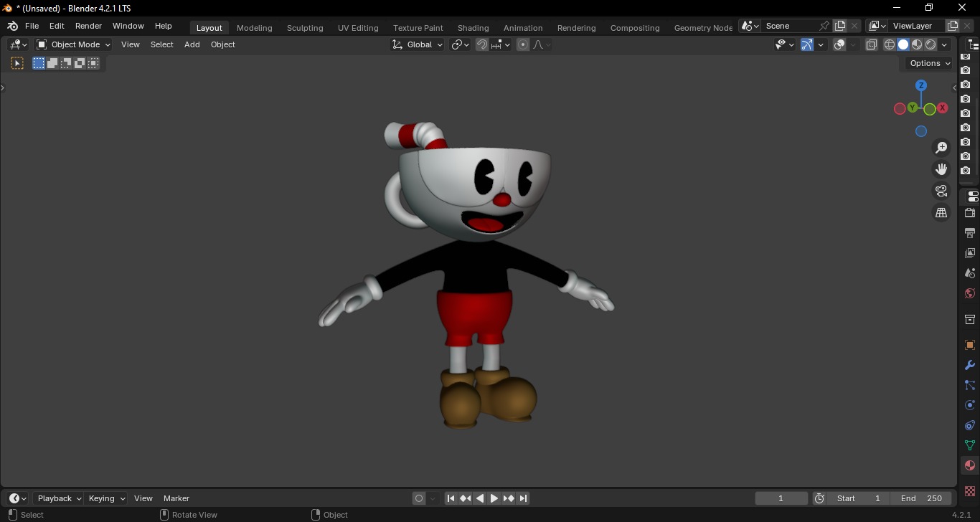Click the Move View hand gizmo
The width and height of the screenshot is (980, 522).
pos(941,169)
